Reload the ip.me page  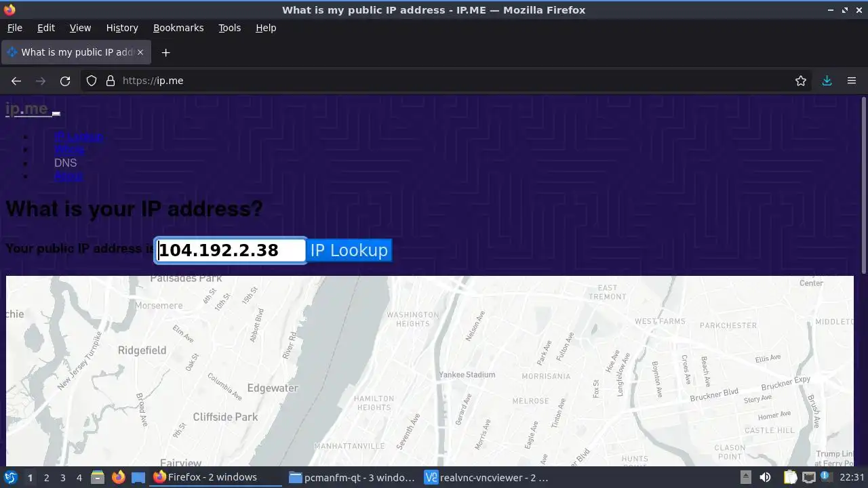click(65, 81)
